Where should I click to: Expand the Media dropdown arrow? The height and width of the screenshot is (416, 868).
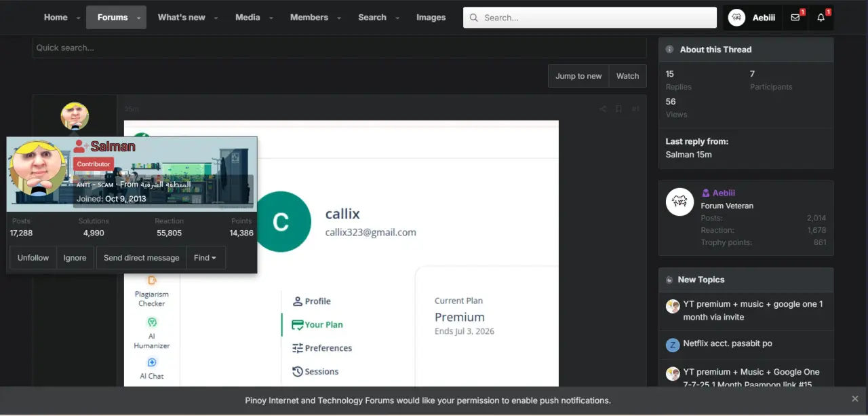pos(271,18)
